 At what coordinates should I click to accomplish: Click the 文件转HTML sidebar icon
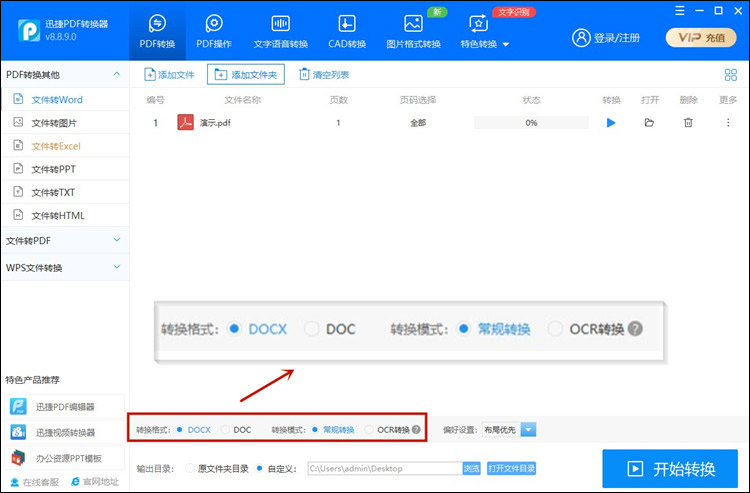click(x=18, y=215)
